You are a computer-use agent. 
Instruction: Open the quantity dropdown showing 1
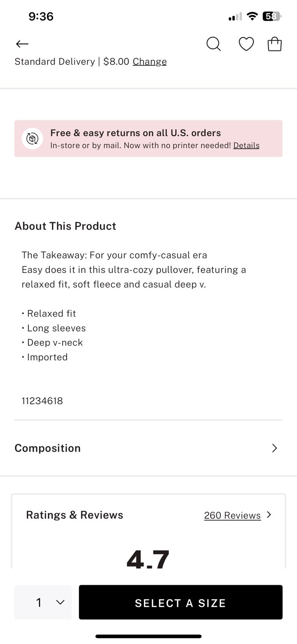[x=43, y=602]
